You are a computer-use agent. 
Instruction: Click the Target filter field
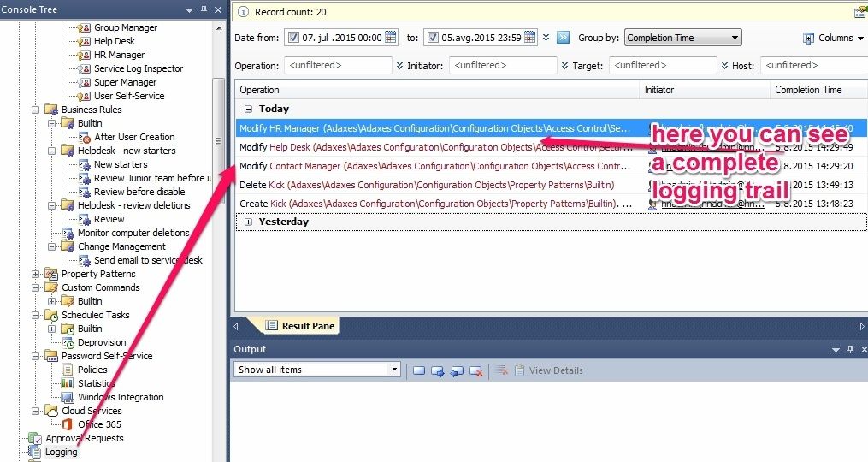pos(663,65)
